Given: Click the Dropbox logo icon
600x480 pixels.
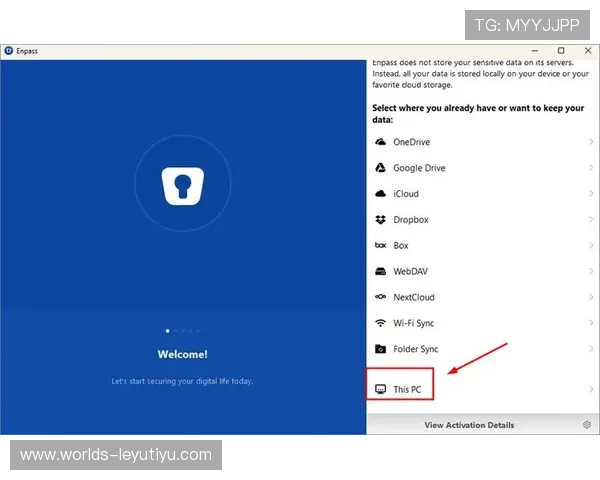Looking at the screenshot, I should 380,220.
